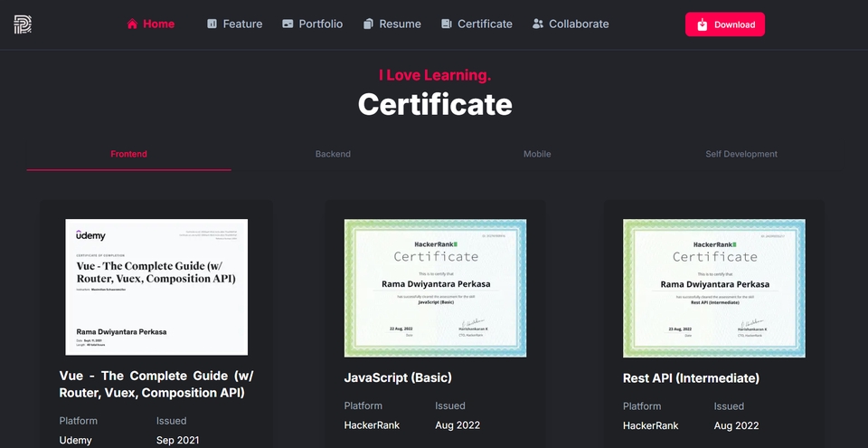868x448 pixels.
Task: Click HackerRank under JavaScript (Basic)
Action: tap(372, 425)
